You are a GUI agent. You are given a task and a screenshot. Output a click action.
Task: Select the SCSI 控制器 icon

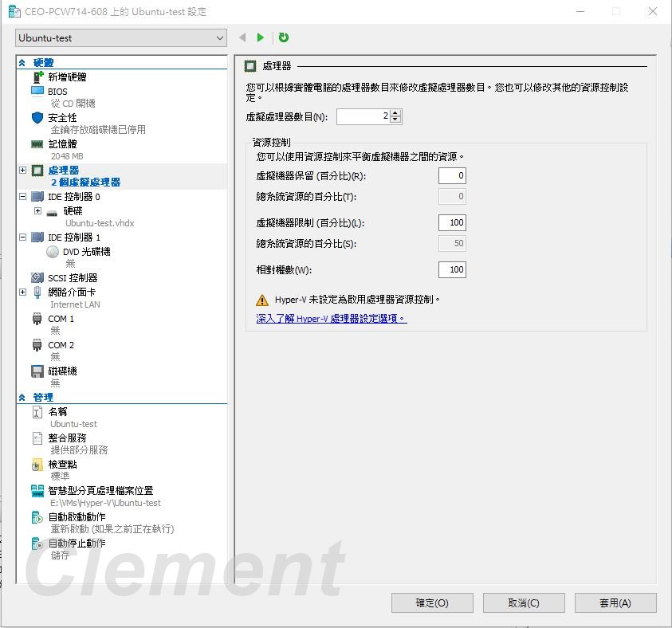pyautogui.click(x=37, y=277)
